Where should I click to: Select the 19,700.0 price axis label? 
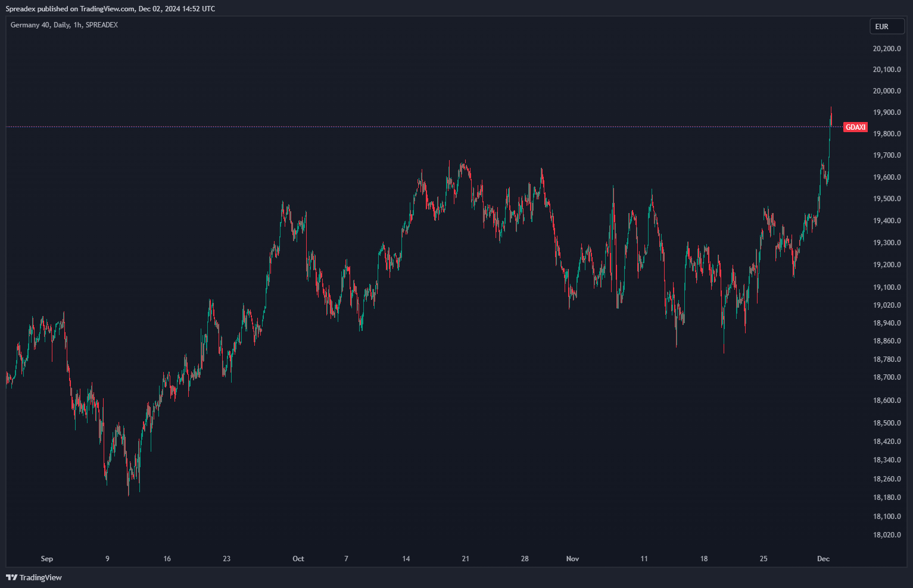tap(887, 155)
